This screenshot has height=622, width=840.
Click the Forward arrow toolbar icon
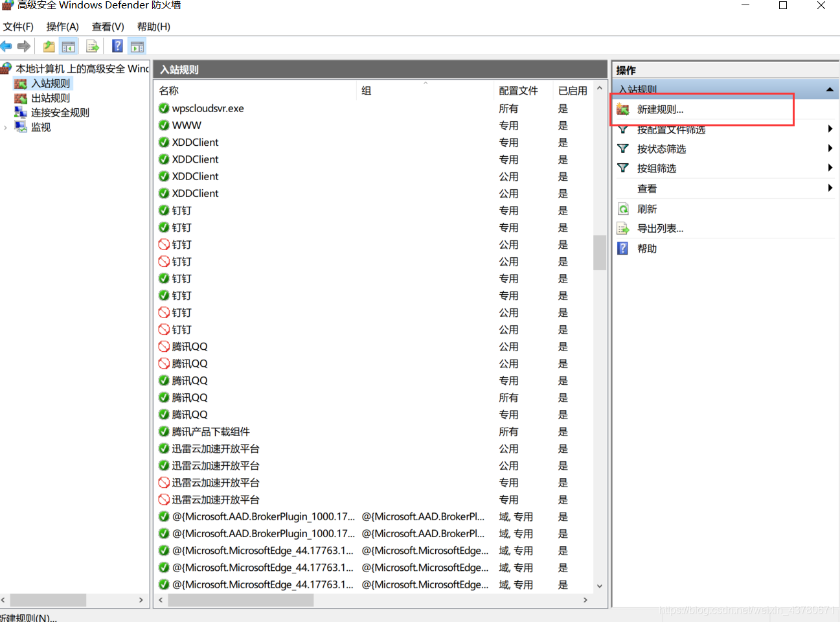tap(24, 46)
